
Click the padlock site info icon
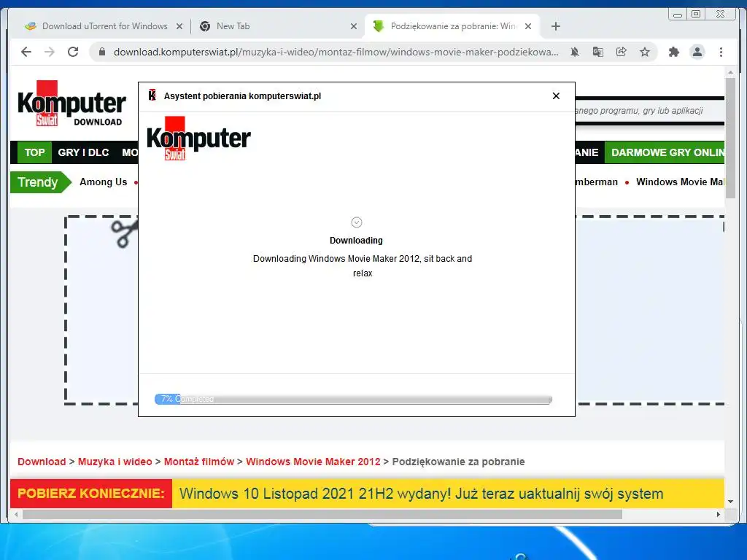(x=102, y=52)
